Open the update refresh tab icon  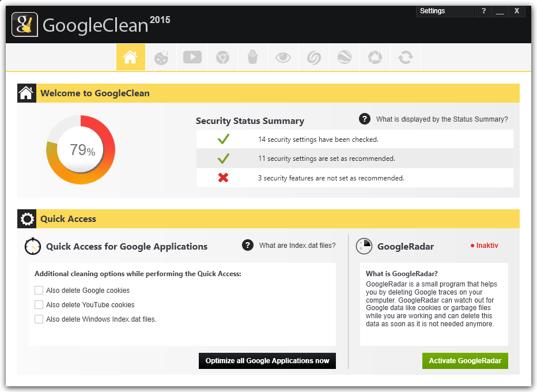(406, 57)
